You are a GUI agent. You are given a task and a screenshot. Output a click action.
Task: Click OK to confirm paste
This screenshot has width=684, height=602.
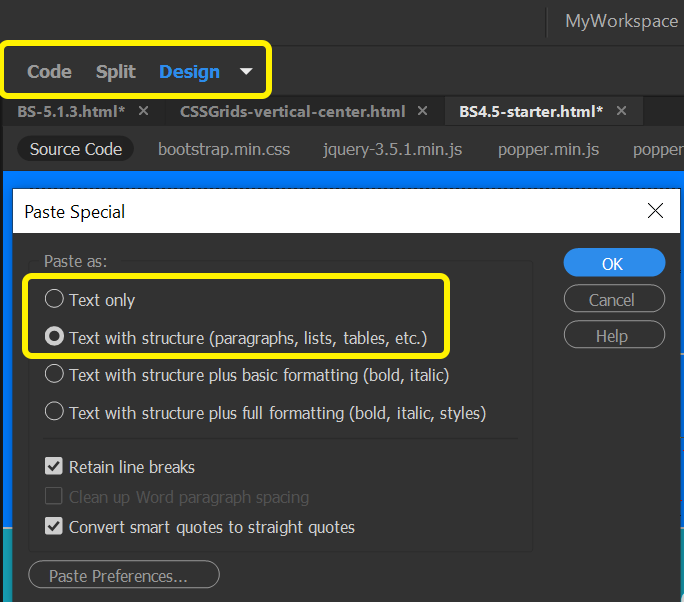(x=613, y=264)
